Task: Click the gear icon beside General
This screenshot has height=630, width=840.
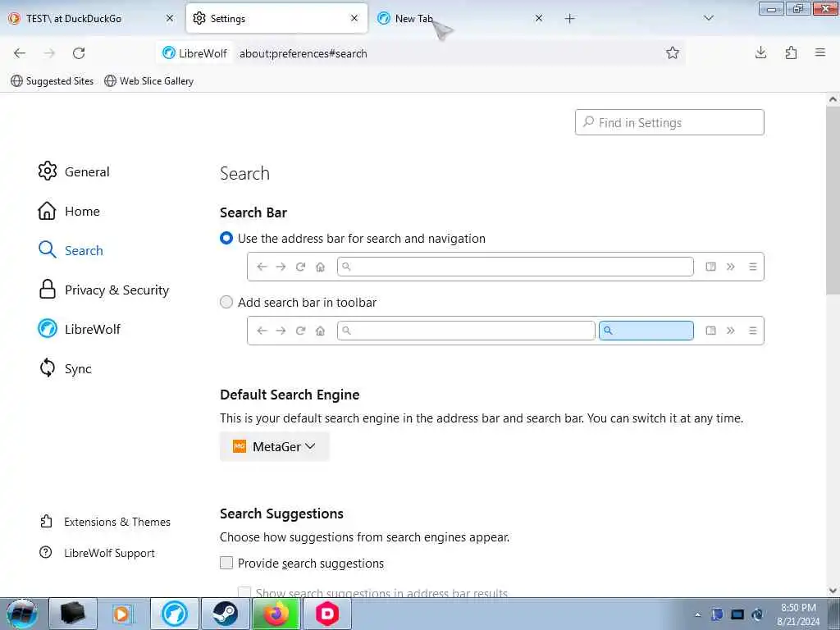Action: pos(47,171)
